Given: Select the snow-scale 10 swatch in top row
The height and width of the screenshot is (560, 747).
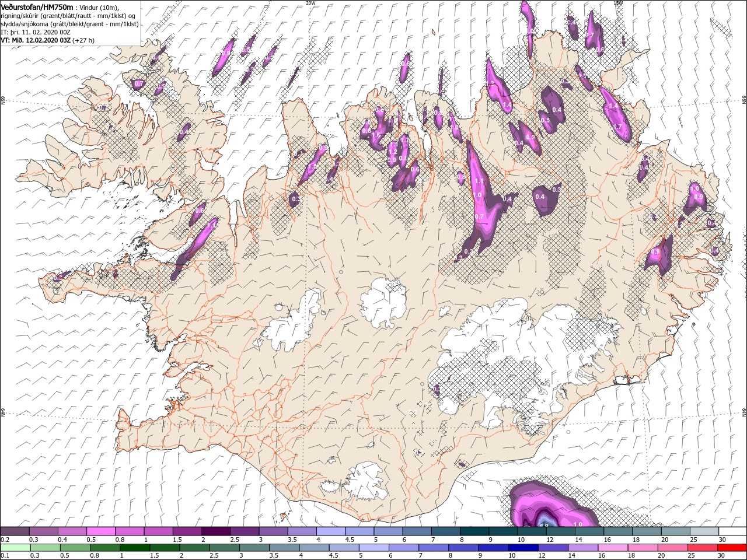Looking at the screenshot, I should (532, 531).
